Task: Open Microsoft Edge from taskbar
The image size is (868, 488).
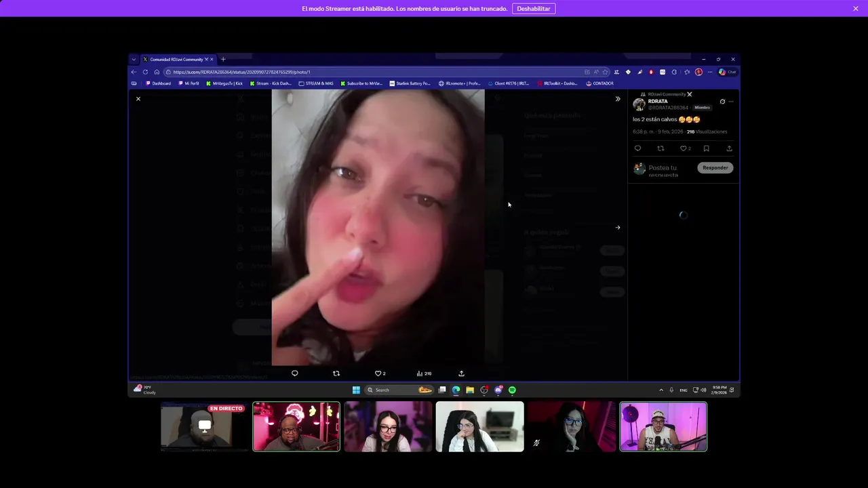Action: point(456,390)
